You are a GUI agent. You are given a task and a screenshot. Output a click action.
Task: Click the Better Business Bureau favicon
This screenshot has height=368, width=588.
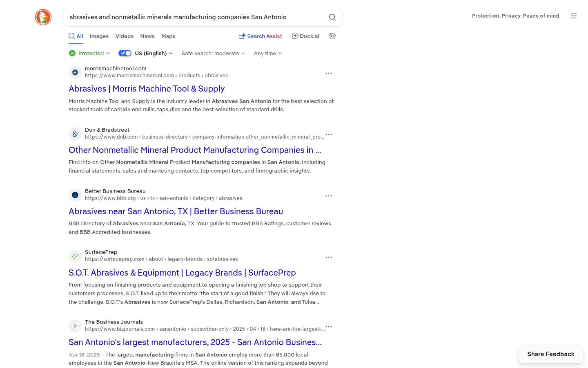coord(75,195)
